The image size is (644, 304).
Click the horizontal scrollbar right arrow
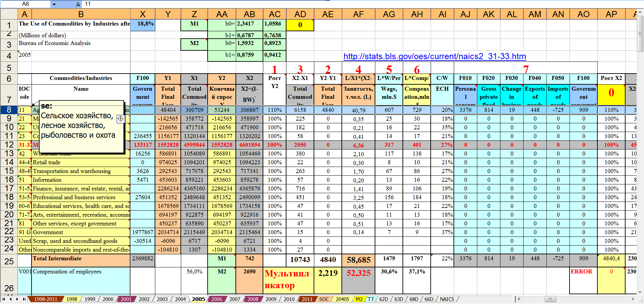click(x=633, y=299)
